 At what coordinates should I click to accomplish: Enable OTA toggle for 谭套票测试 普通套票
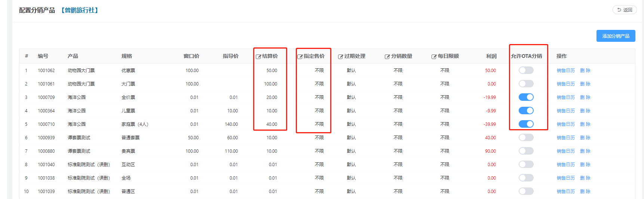(x=526, y=138)
